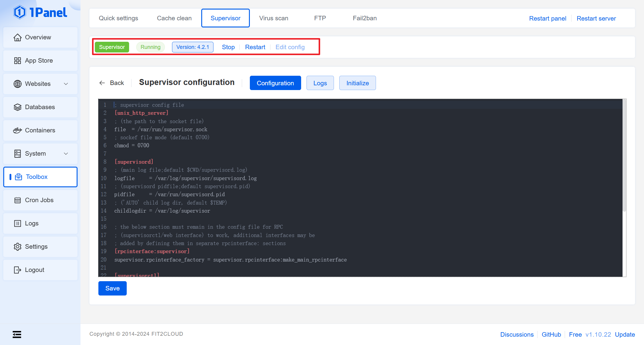Viewport: 644px width, 345px height.
Task: Click the Overview house icon
Action: click(x=18, y=37)
